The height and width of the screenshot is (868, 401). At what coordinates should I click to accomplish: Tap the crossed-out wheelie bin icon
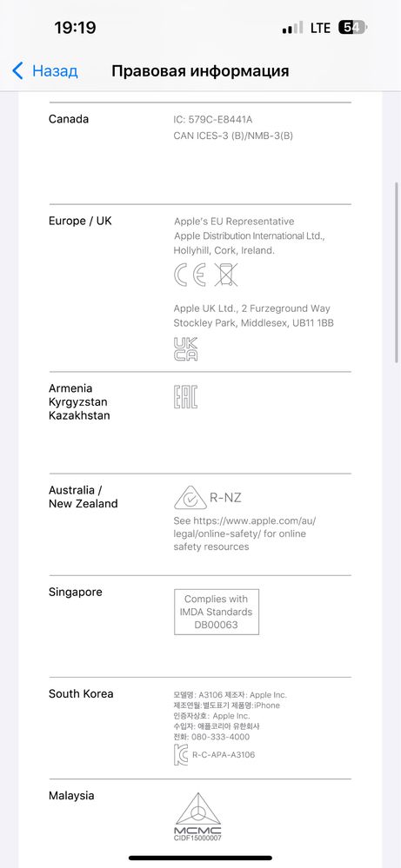point(225,275)
